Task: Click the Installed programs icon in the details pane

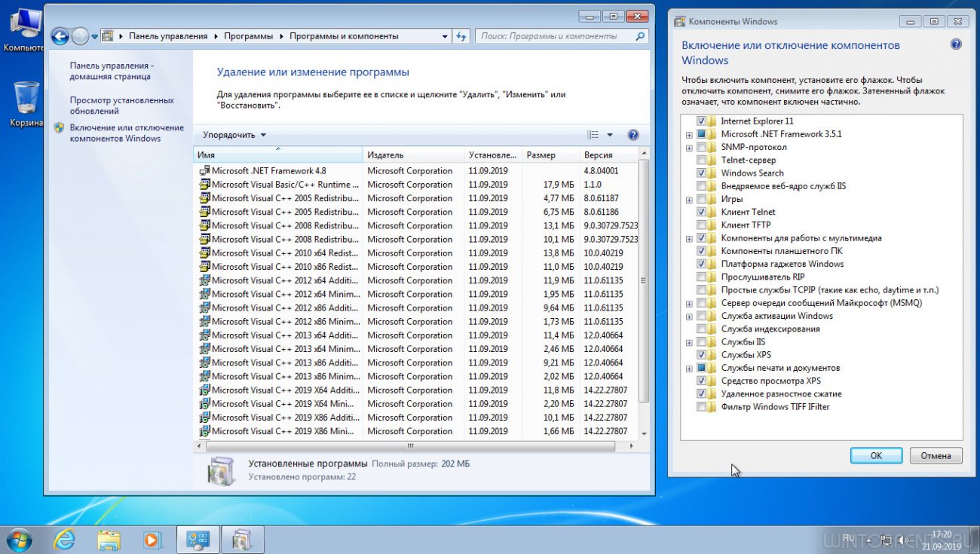Action: click(221, 470)
